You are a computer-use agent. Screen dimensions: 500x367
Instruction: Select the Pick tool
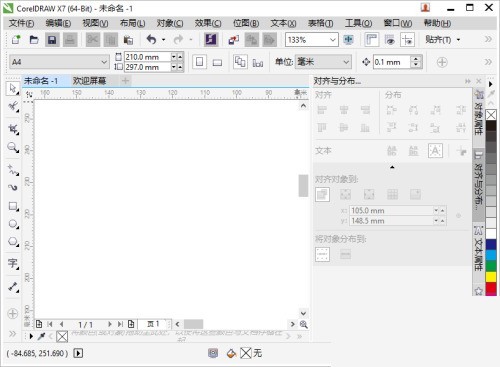(x=13, y=89)
